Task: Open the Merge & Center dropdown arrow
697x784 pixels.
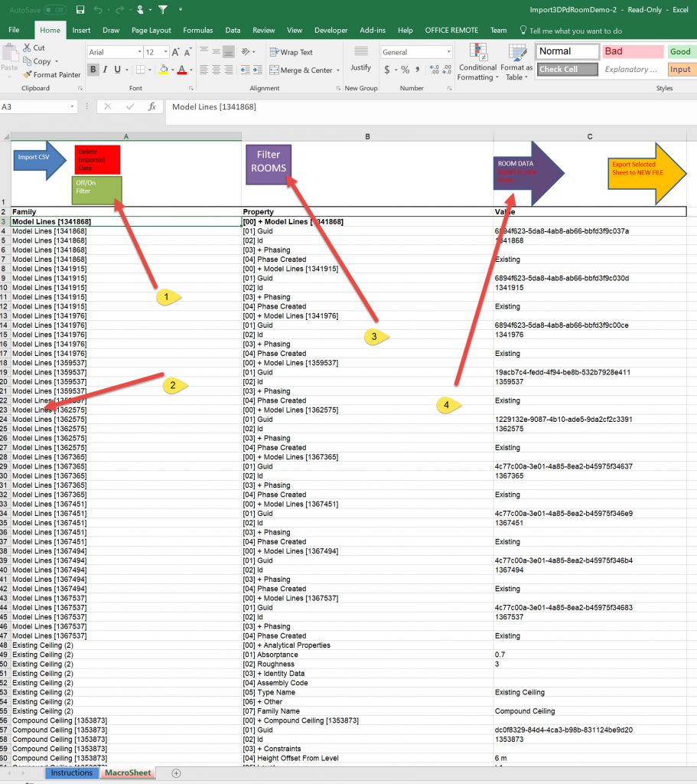Action: (x=338, y=70)
